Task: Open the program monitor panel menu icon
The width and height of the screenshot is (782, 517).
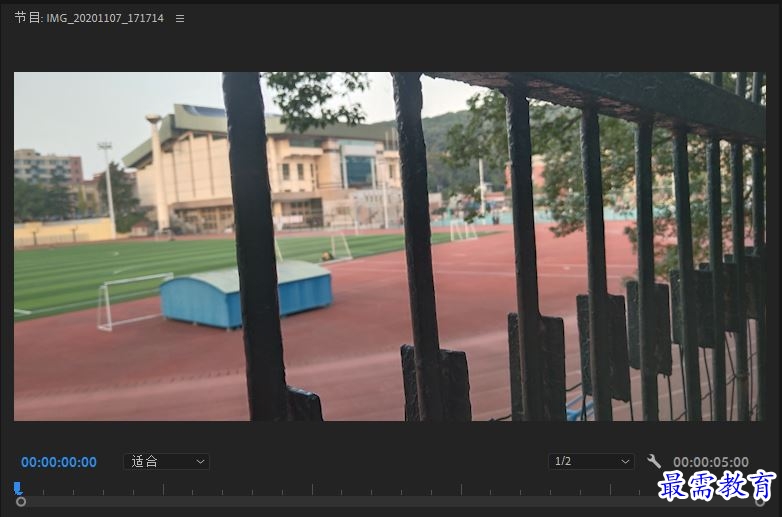Action: click(x=180, y=18)
